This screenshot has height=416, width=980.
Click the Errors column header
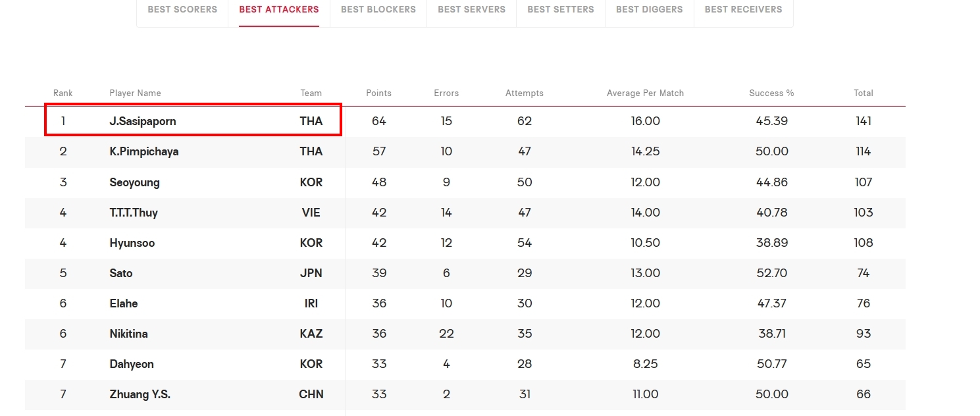(446, 93)
